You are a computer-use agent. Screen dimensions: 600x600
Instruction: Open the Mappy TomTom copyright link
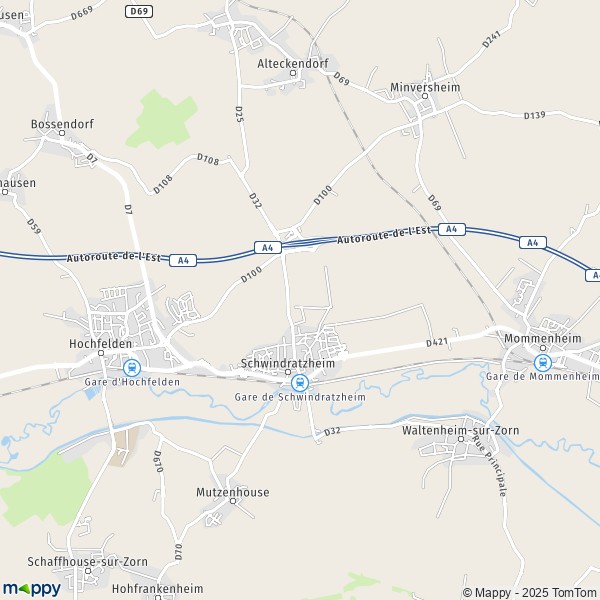tap(531, 593)
